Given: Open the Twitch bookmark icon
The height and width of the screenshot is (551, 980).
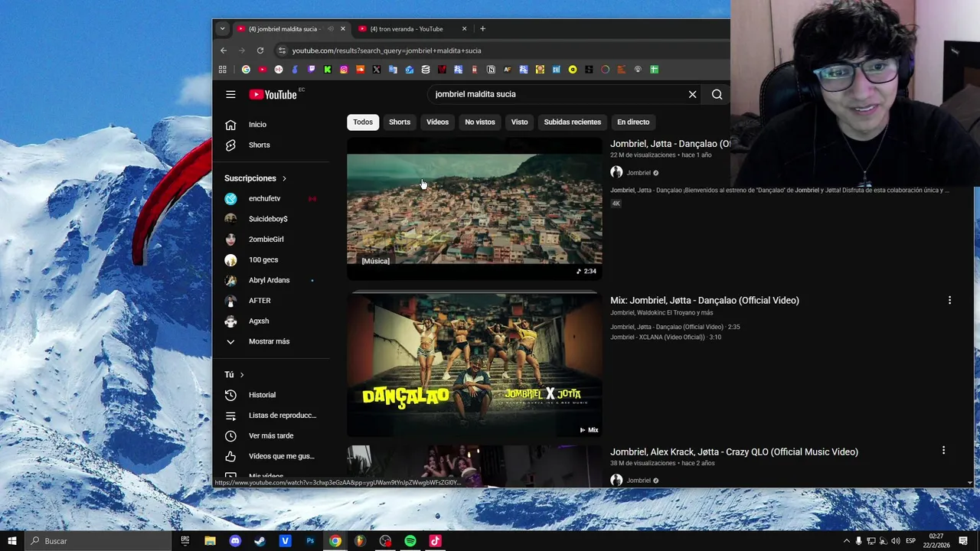Looking at the screenshot, I should [311, 70].
